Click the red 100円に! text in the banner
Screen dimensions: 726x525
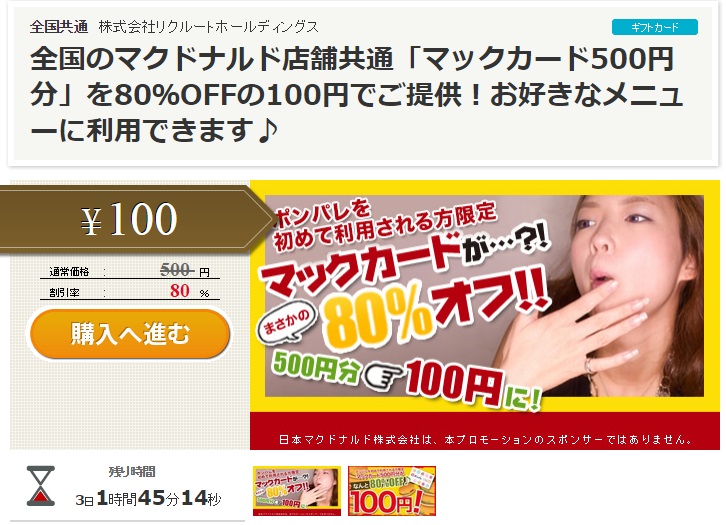point(472,384)
